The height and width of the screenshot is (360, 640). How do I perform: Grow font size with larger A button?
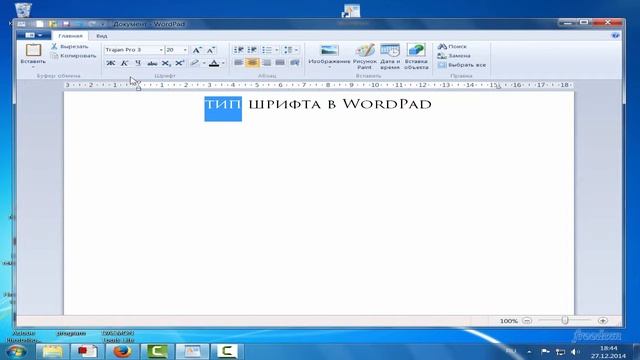[197, 50]
